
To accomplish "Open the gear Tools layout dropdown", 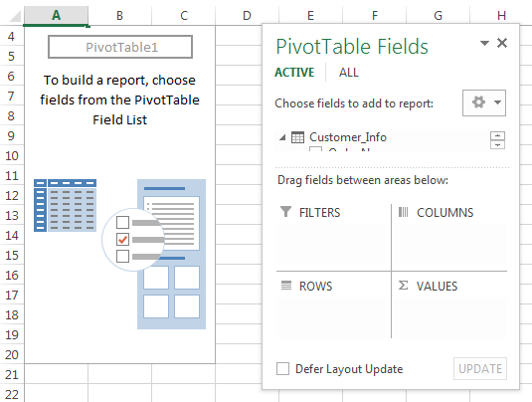I will (x=484, y=102).
